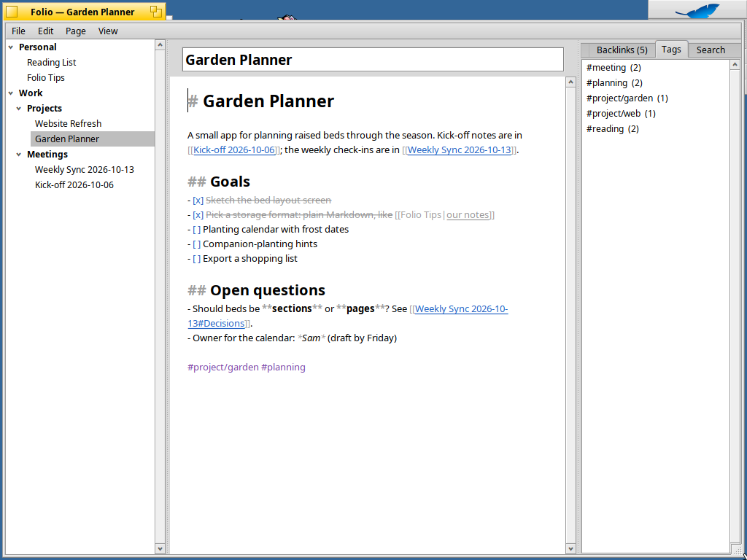Image resolution: width=747 pixels, height=560 pixels.
Task: Place cursor in the '## Goals' heading
Action: coord(219,182)
